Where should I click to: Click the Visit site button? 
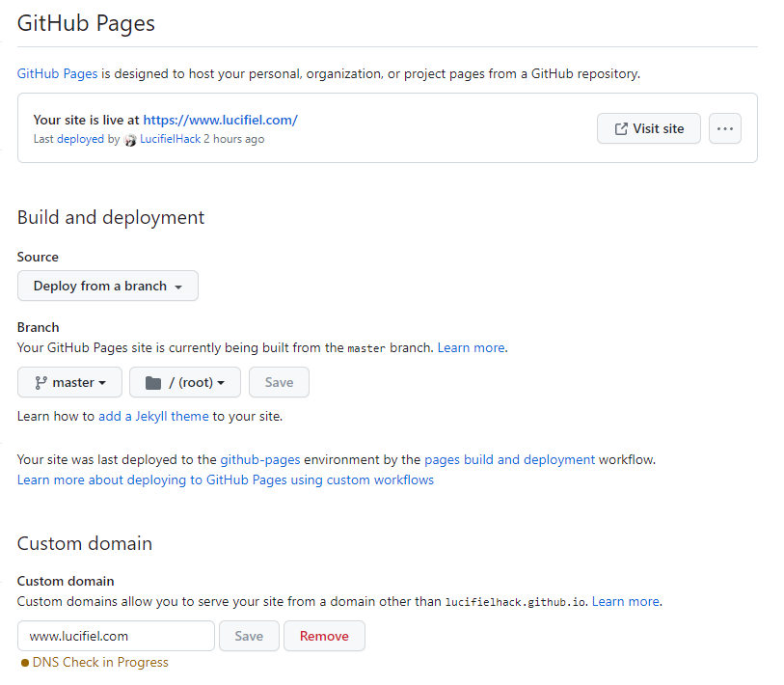point(648,128)
